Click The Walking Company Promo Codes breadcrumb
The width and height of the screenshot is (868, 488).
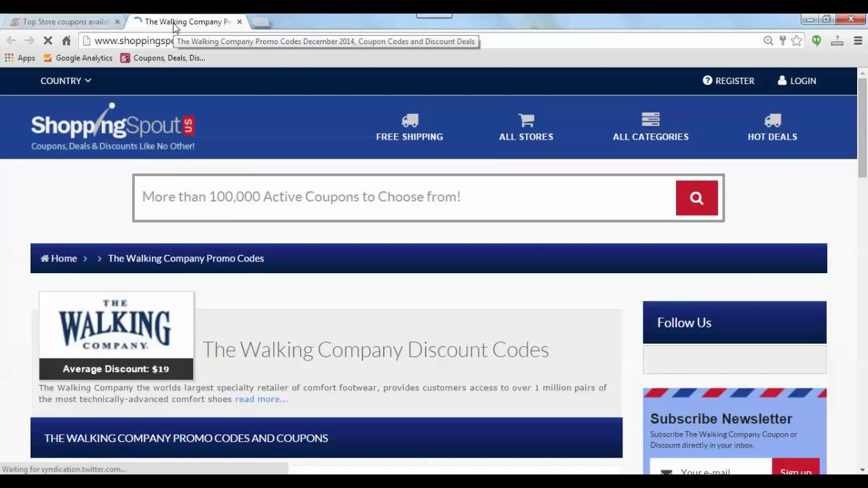[186, 258]
